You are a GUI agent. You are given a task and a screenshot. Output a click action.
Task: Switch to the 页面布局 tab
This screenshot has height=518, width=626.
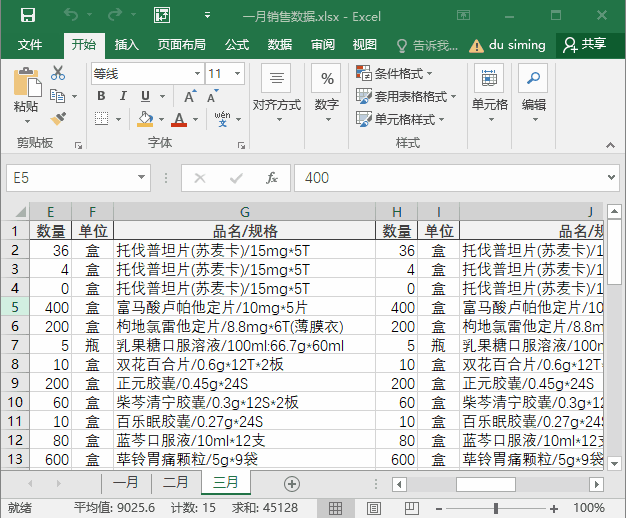pos(182,45)
